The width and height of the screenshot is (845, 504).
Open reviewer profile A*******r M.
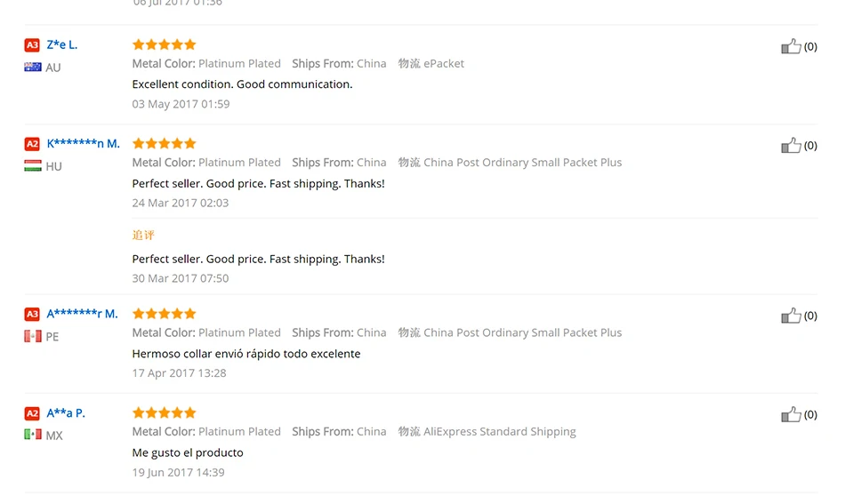[x=82, y=314]
